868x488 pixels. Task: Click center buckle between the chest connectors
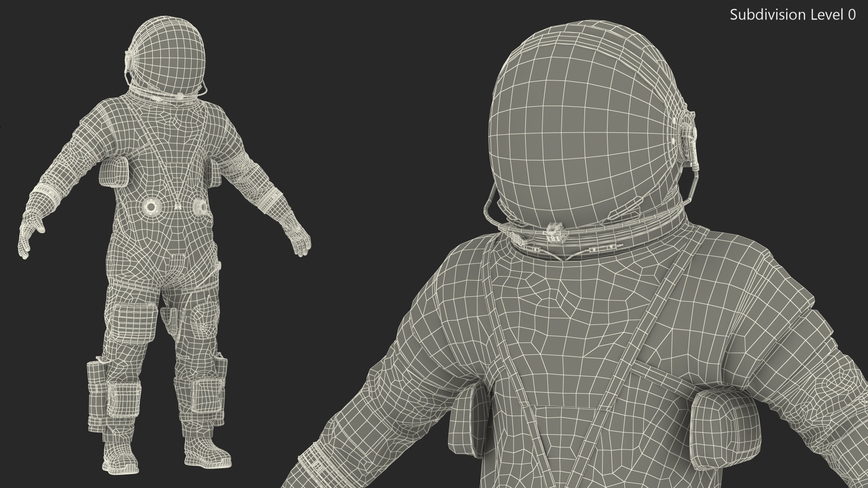tap(178, 206)
